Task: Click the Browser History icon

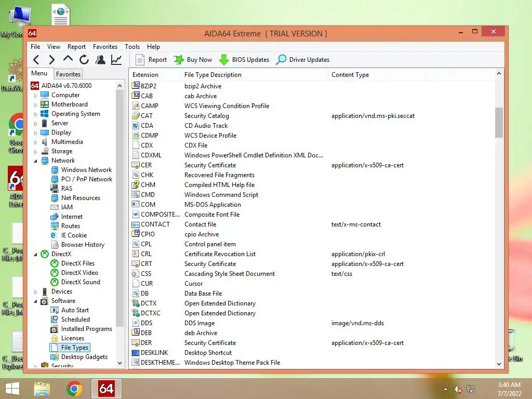Action: pos(54,245)
